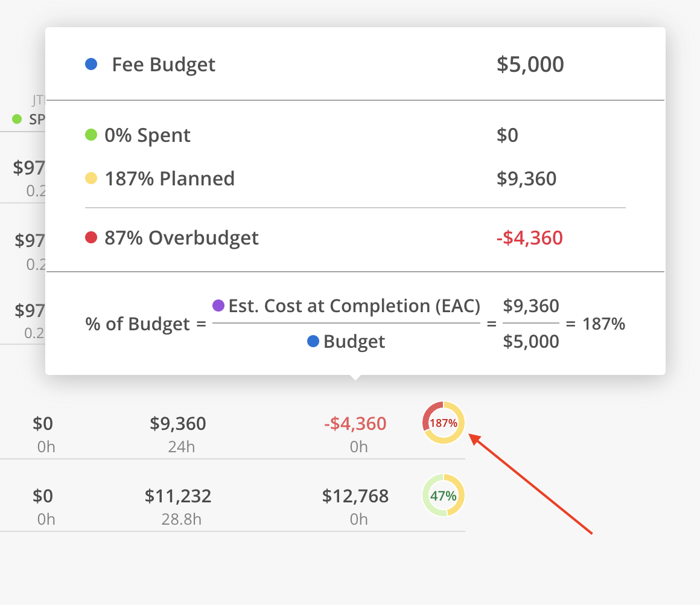The image size is (700, 605).
Task: Select the = 187% formula result
Action: pos(595,324)
